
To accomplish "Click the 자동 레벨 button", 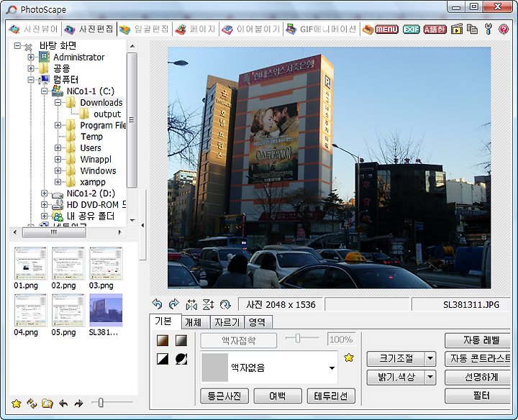I will pos(478,340).
